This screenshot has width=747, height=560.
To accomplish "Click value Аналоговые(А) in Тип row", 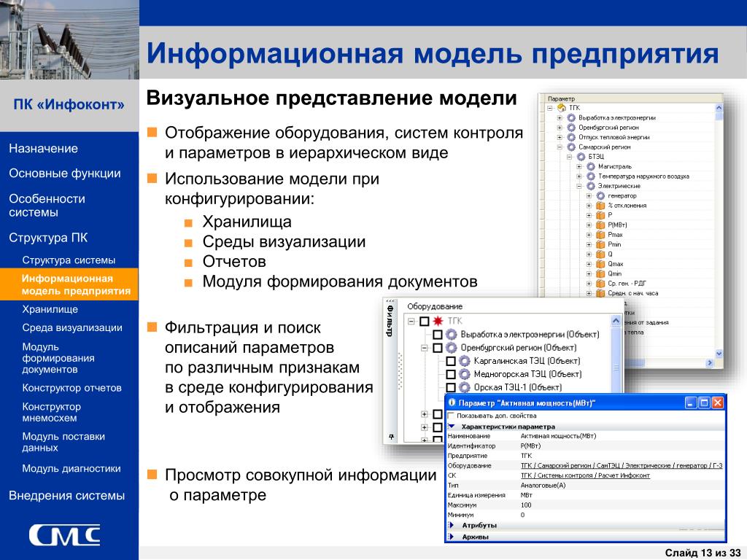I will 543,485.
